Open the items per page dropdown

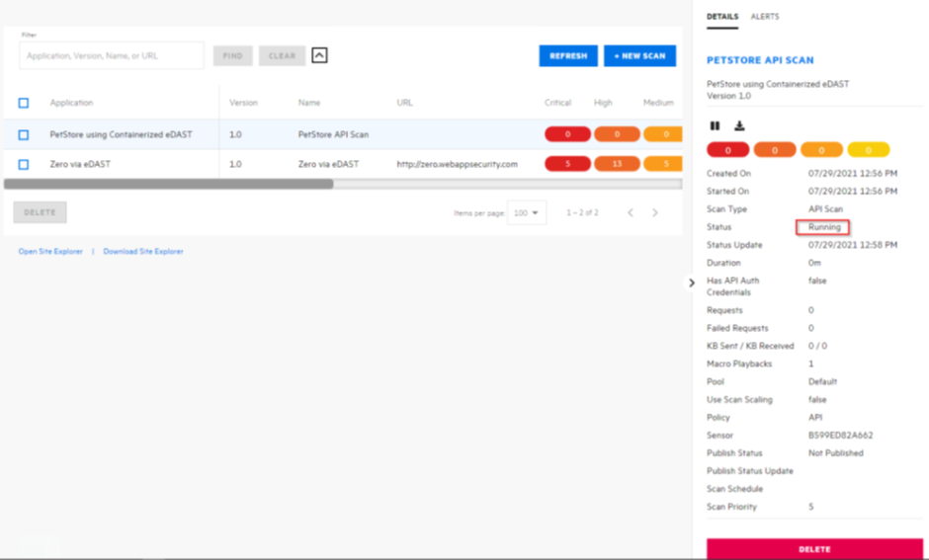point(527,213)
